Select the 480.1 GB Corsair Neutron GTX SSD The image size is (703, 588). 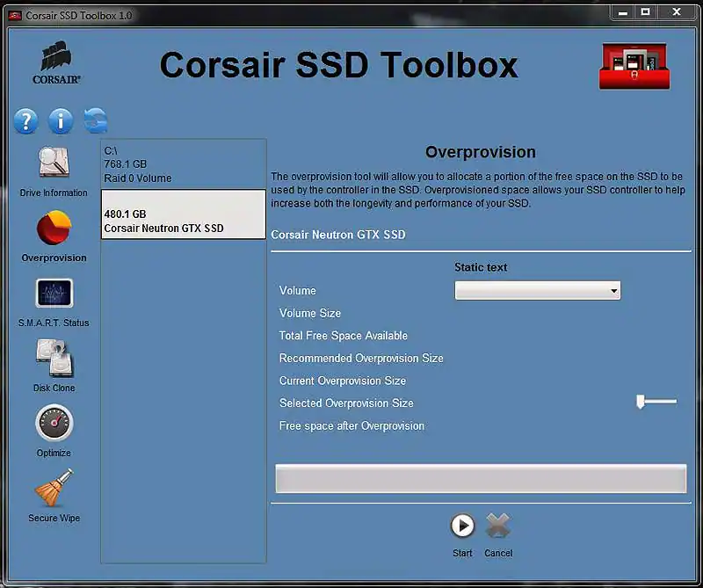click(x=184, y=214)
